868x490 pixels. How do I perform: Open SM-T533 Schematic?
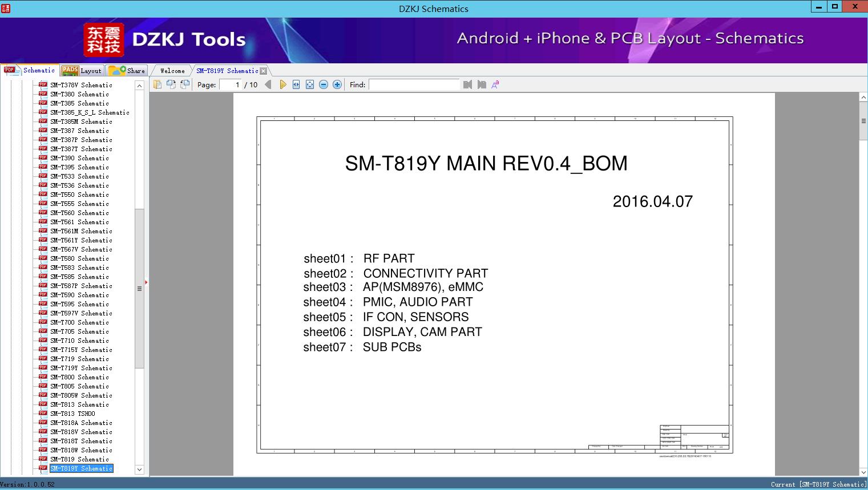click(79, 176)
